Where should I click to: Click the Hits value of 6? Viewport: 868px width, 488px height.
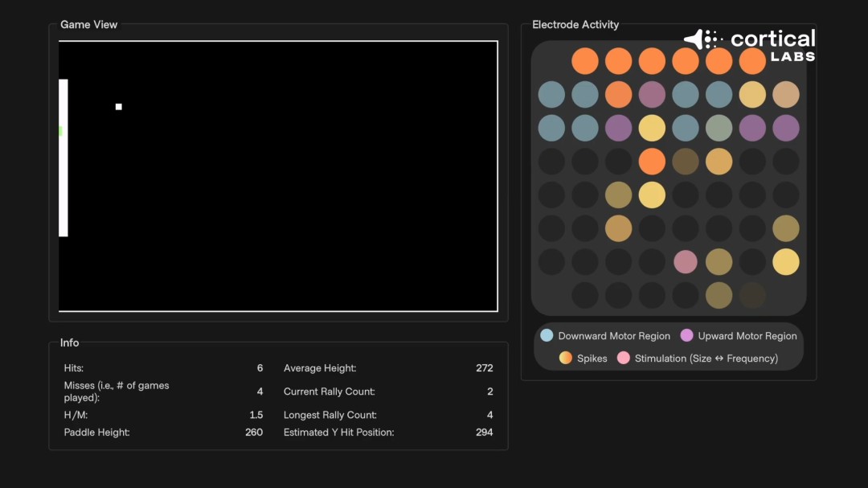point(260,368)
